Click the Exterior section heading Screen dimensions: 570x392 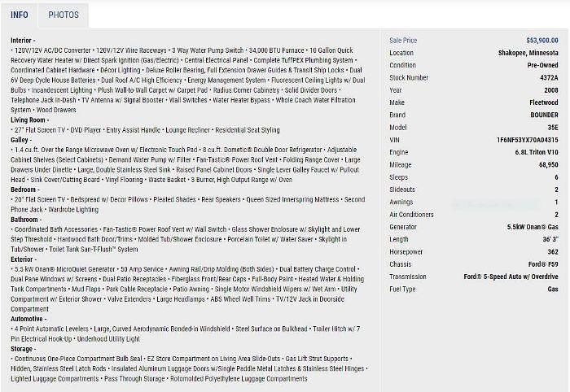pos(25,259)
